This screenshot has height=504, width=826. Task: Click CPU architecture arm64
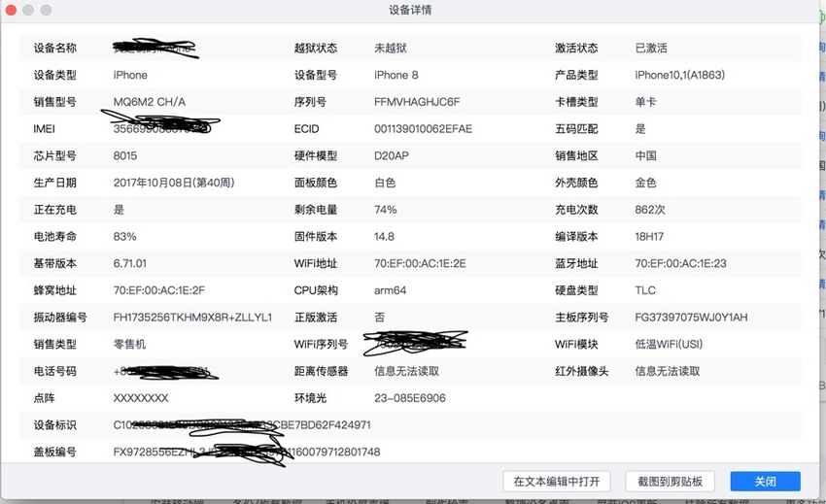(x=390, y=289)
